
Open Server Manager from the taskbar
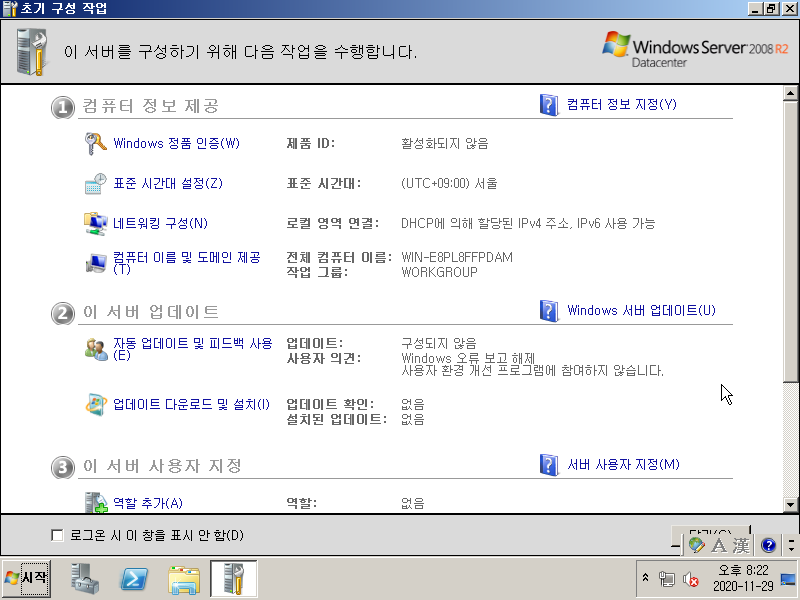click(x=84, y=579)
